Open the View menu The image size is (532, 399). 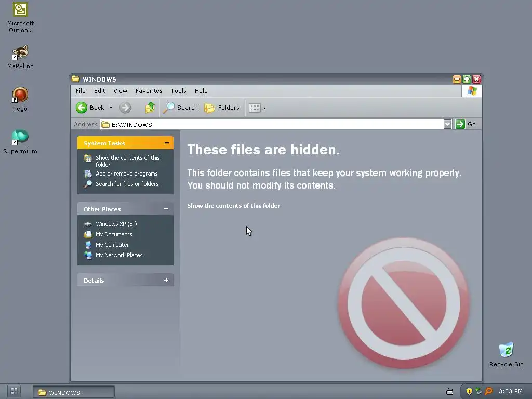(x=120, y=91)
